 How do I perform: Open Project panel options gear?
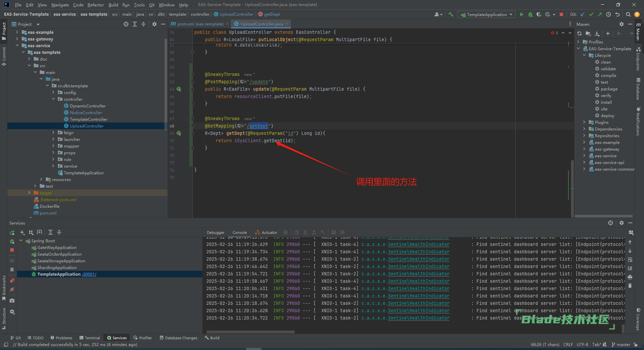(154, 24)
